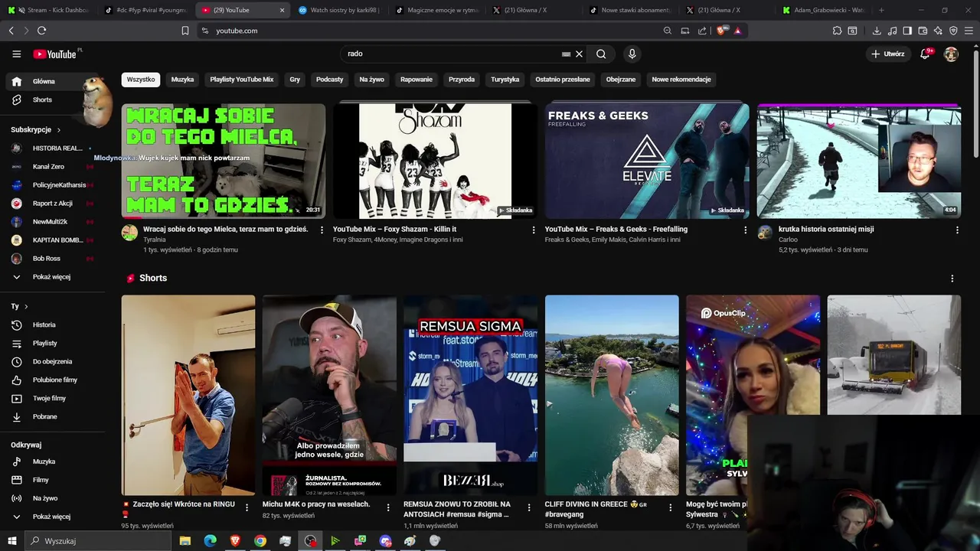Screen dimensions: 980x551
Task: Select the Rapowanie filter chip
Action: 416,80
